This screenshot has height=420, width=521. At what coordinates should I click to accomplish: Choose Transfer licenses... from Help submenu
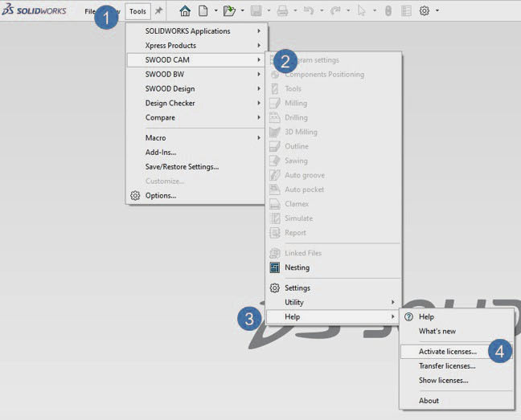(447, 365)
